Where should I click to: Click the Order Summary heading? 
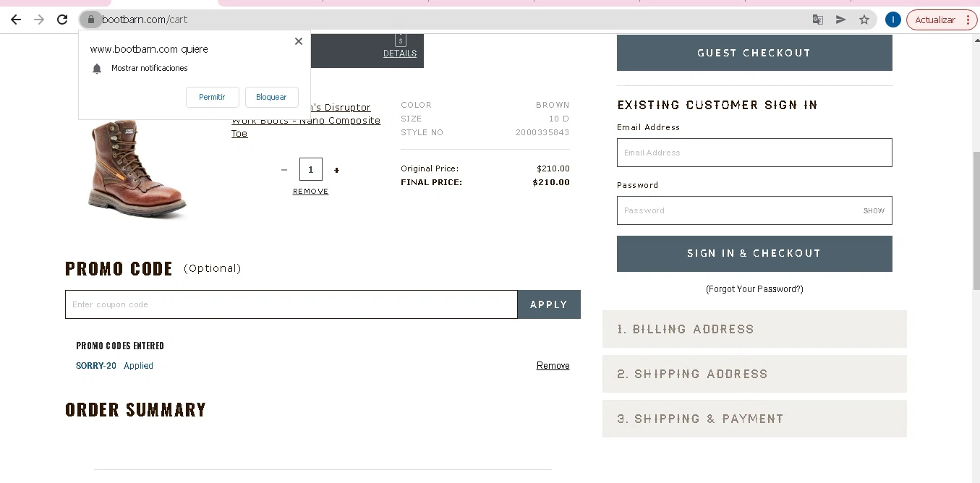[x=135, y=410]
